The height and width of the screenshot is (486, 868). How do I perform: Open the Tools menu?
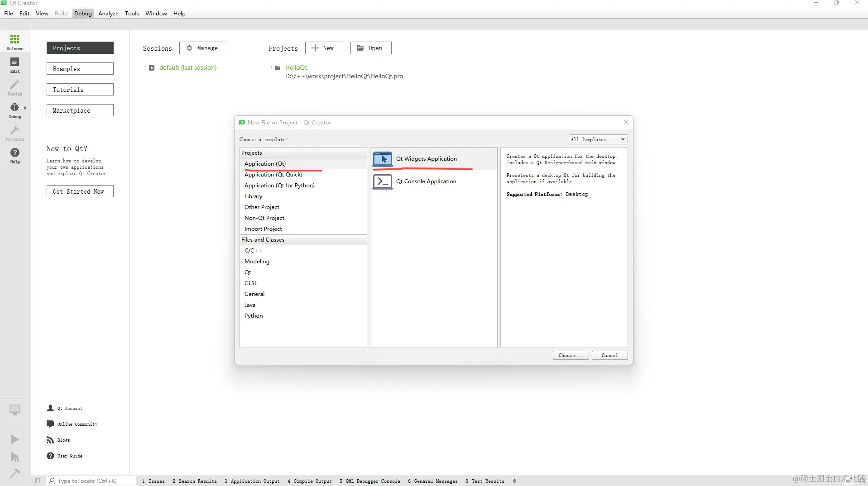(132, 13)
